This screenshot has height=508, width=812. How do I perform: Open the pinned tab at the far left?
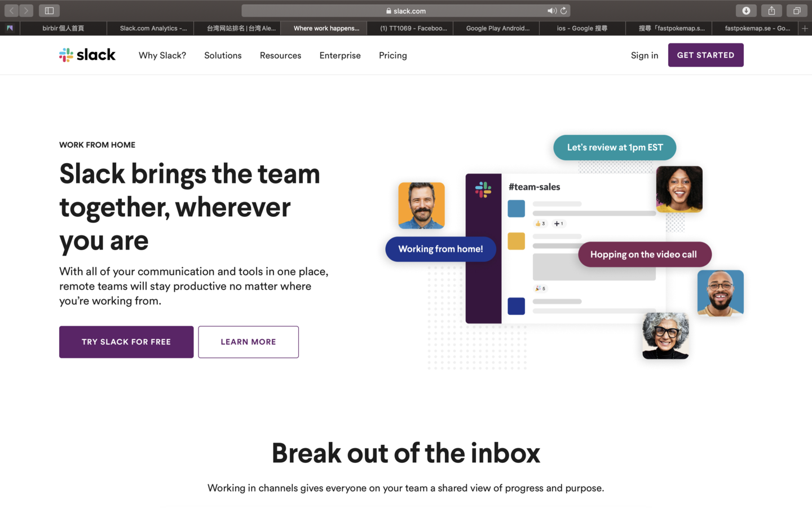point(10,28)
